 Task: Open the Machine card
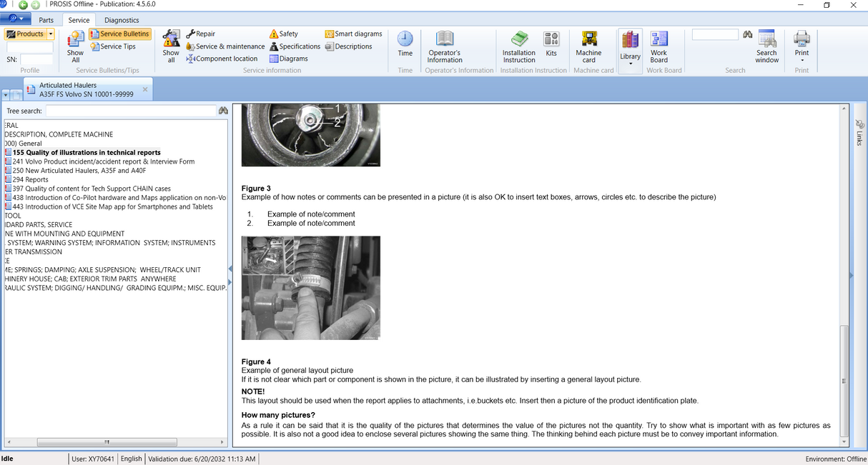tap(588, 45)
